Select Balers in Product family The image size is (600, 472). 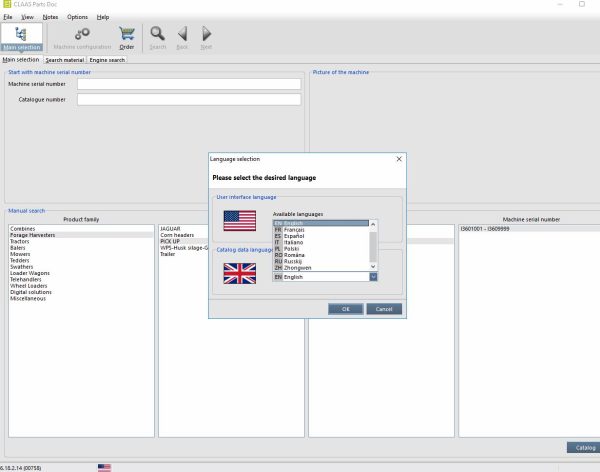click(x=81, y=248)
